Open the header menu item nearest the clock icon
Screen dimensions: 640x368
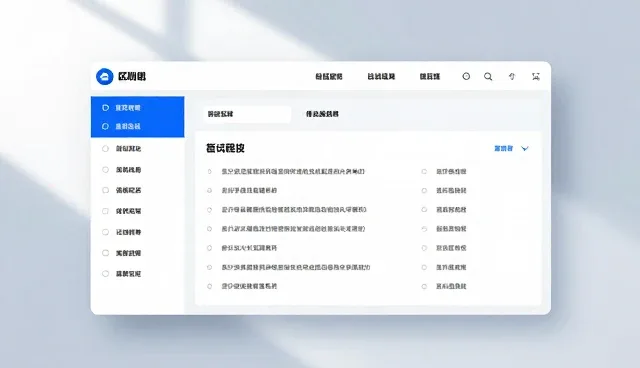(430, 77)
